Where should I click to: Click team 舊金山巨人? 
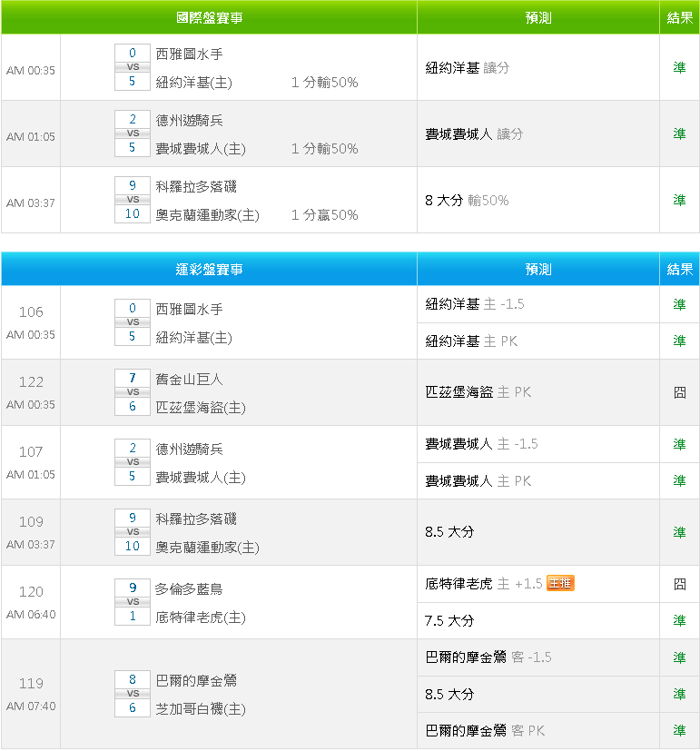189,380
